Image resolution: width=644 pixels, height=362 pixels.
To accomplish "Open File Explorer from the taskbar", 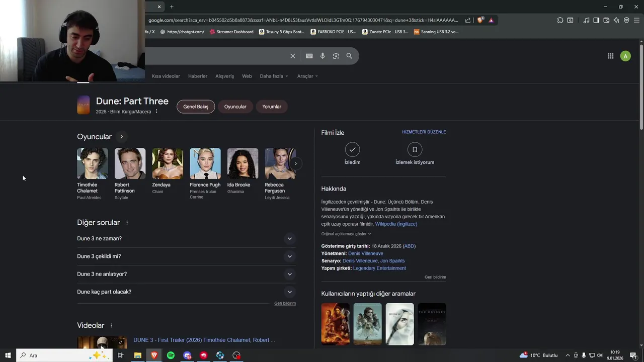I will (137, 355).
